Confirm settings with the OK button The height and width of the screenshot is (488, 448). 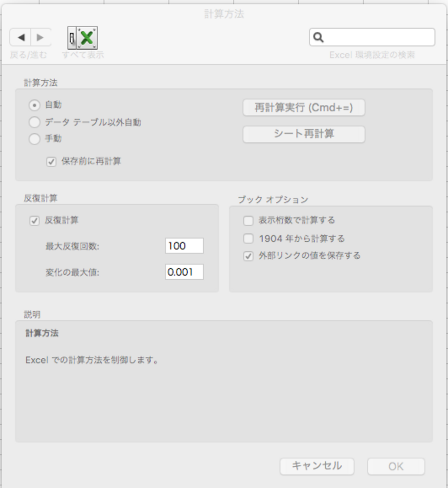(x=396, y=466)
